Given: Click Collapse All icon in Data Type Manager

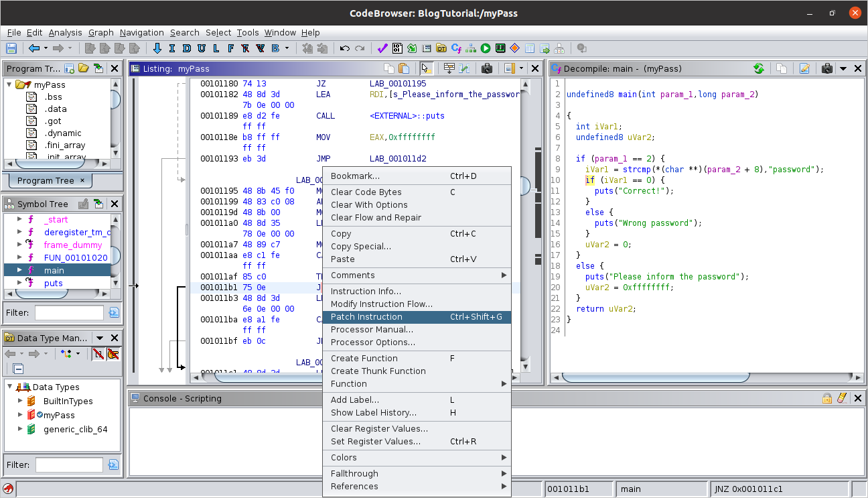Looking at the screenshot, I should (18, 369).
